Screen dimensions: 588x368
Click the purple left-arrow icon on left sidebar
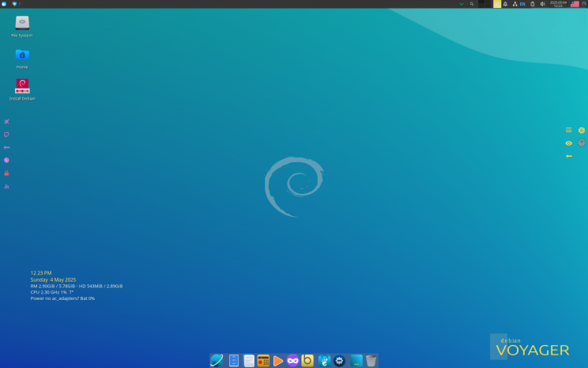(6, 147)
